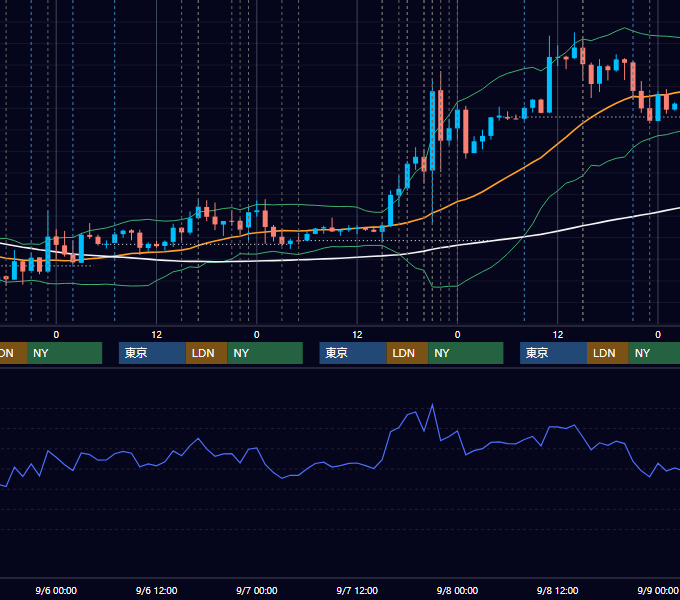The width and height of the screenshot is (680, 600).
Task: Click the NY session block before the third 東京 block
Action: pos(466,353)
